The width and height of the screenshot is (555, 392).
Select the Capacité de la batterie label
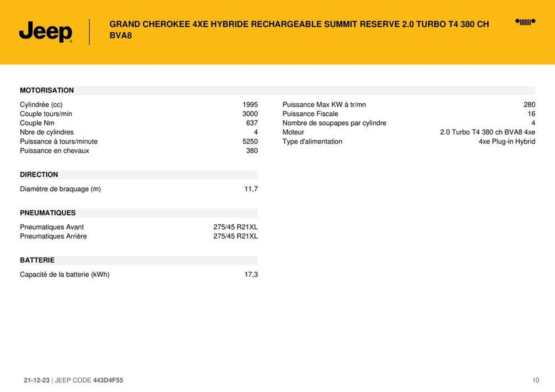click(64, 275)
